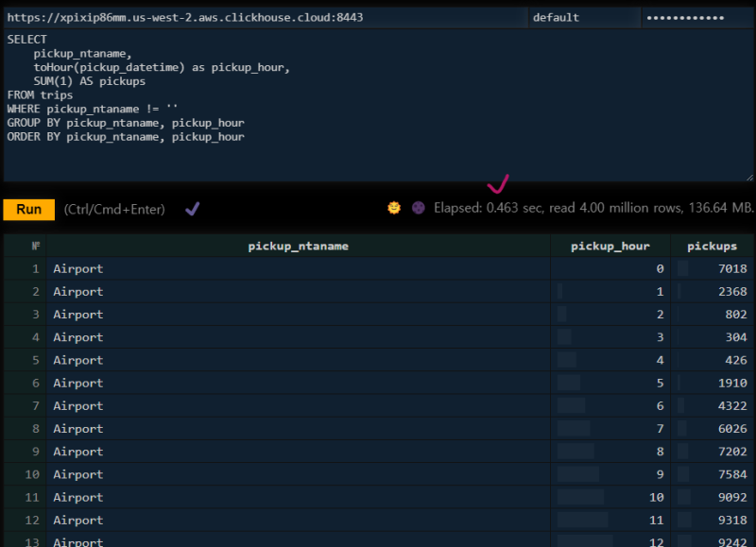Click the pickups column header
The image size is (756, 547).
coord(712,246)
